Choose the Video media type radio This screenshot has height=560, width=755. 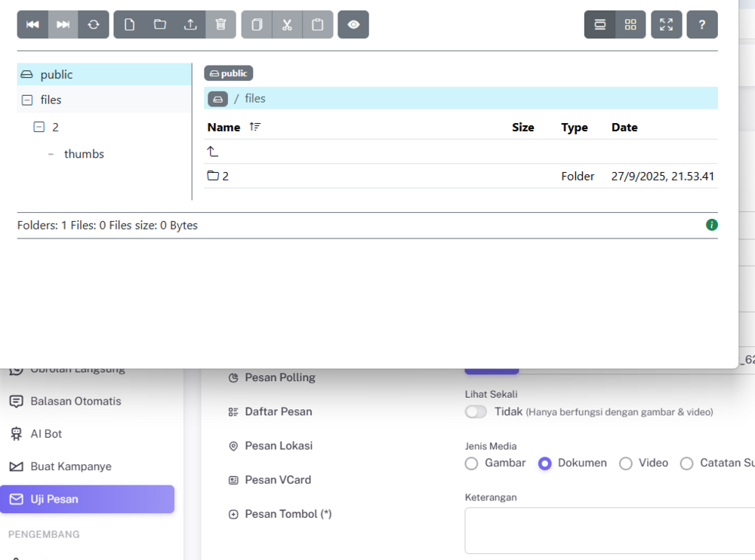(626, 463)
